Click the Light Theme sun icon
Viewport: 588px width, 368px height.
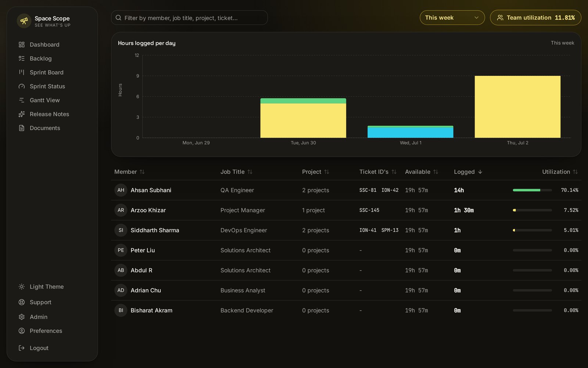22,287
